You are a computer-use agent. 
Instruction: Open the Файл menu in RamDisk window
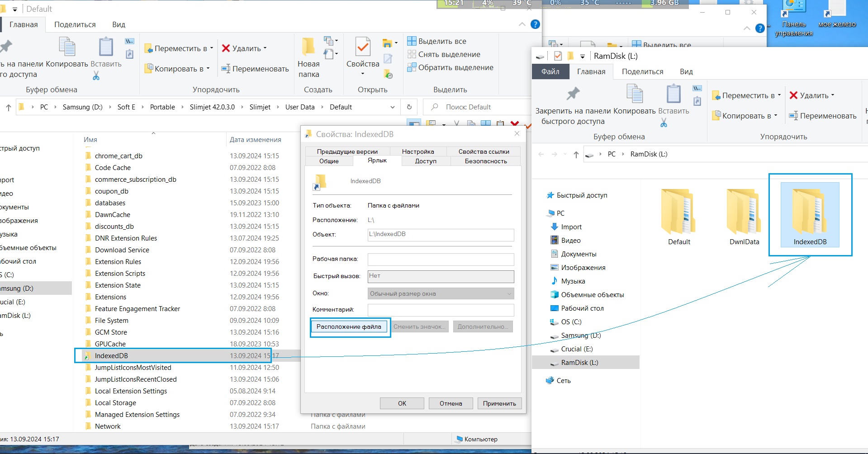(550, 71)
